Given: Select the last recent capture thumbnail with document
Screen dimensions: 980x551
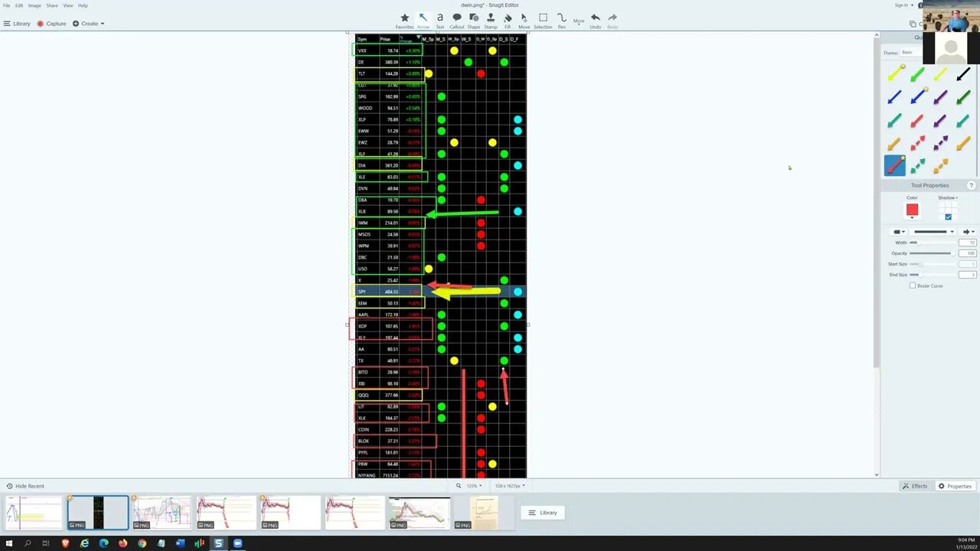Looking at the screenshot, I should [482, 513].
